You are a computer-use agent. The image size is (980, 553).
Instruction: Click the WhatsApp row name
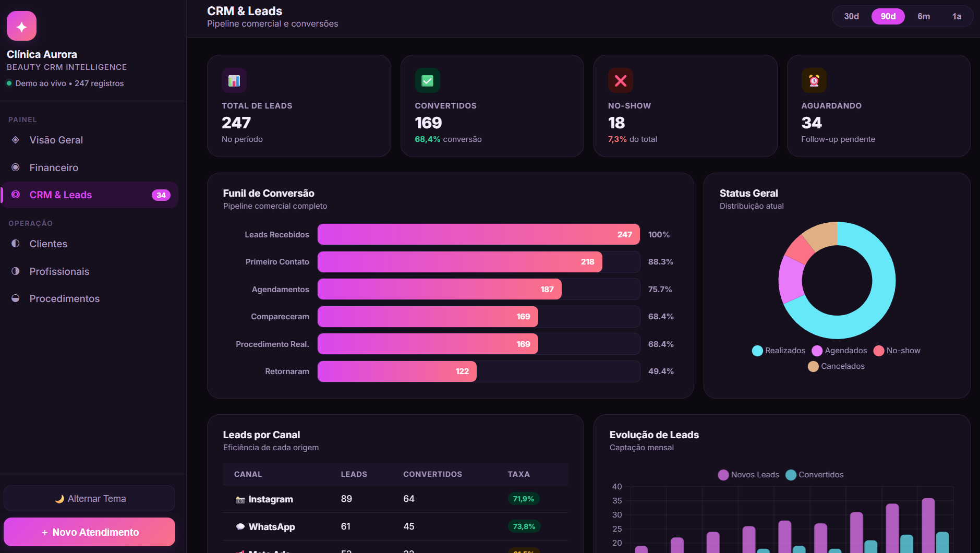(272, 527)
